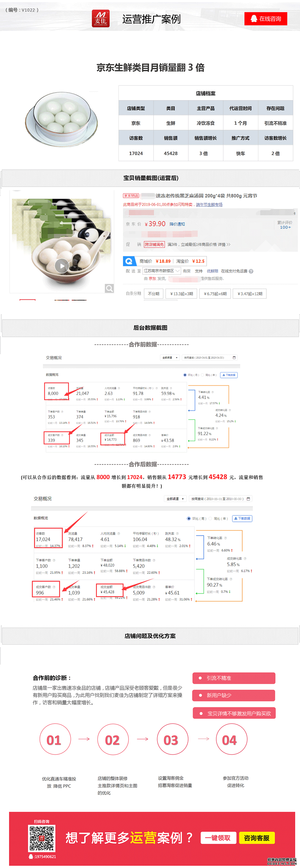Click 浏览量 78,417 value in 合作后数据
This screenshot has height=868, width=300.
point(75,540)
